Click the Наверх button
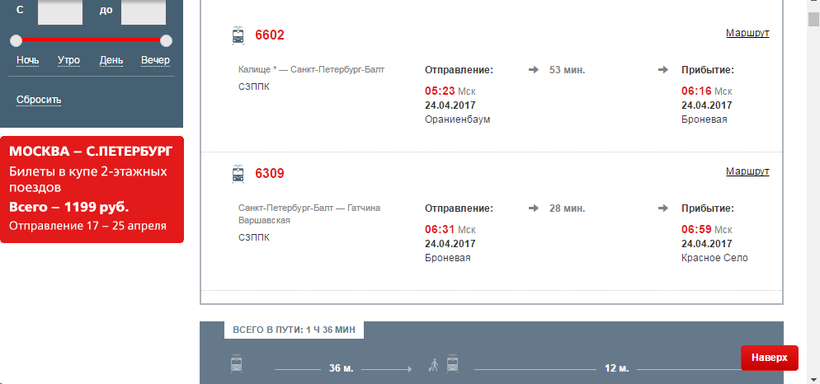This screenshot has width=820, height=384. [x=769, y=358]
